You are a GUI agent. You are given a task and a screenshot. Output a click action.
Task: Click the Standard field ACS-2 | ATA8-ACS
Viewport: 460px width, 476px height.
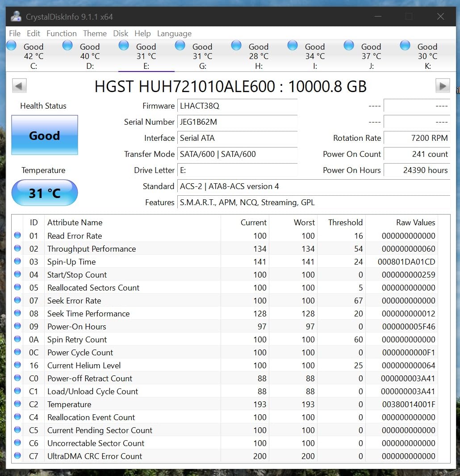pyautogui.click(x=314, y=186)
